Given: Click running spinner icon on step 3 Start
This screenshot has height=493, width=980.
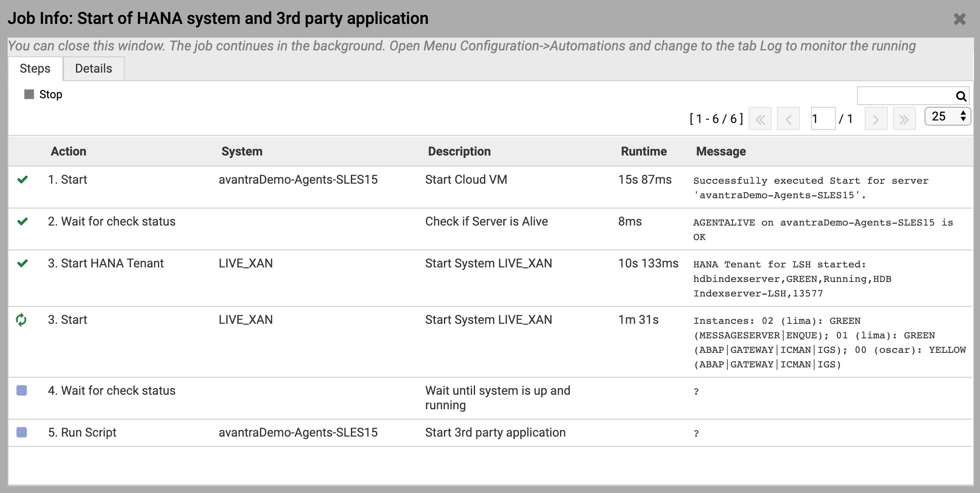Looking at the screenshot, I should [21, 320].
